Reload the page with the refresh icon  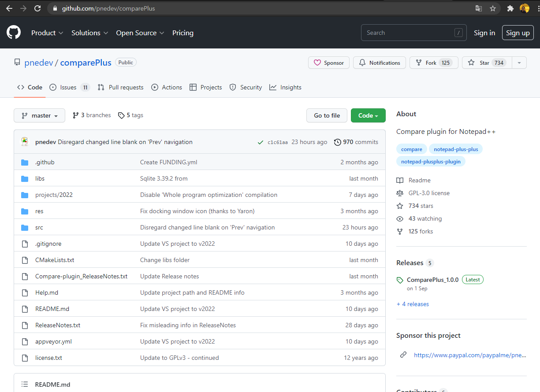pyautogui.click(x=37, y=8)
